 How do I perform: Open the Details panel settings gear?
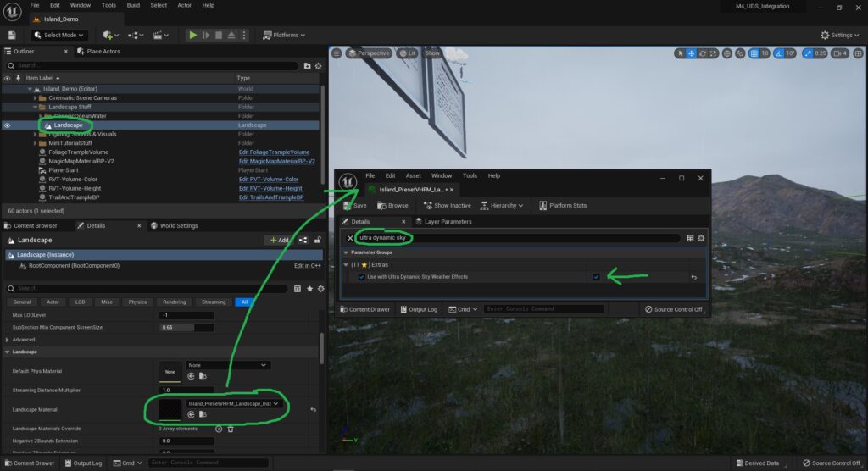(x=320, y=289)
